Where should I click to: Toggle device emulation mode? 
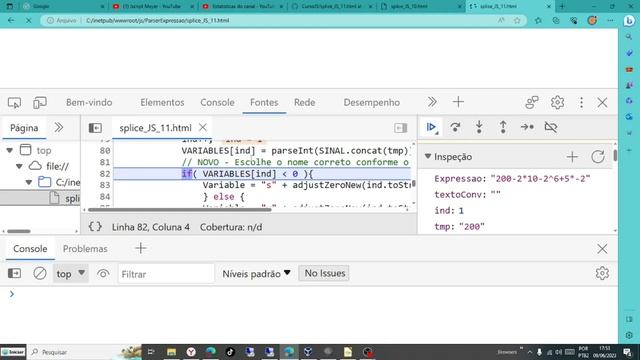coord(40,102)
